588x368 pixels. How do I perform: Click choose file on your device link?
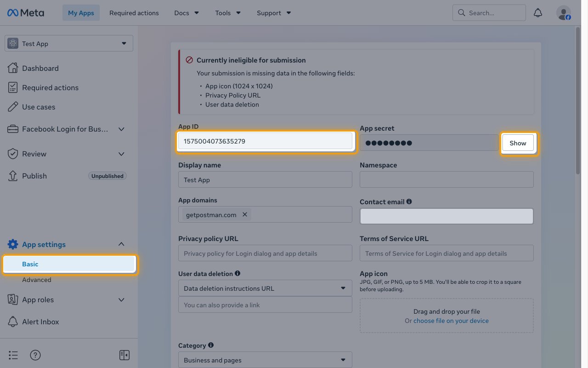[451, 321]
